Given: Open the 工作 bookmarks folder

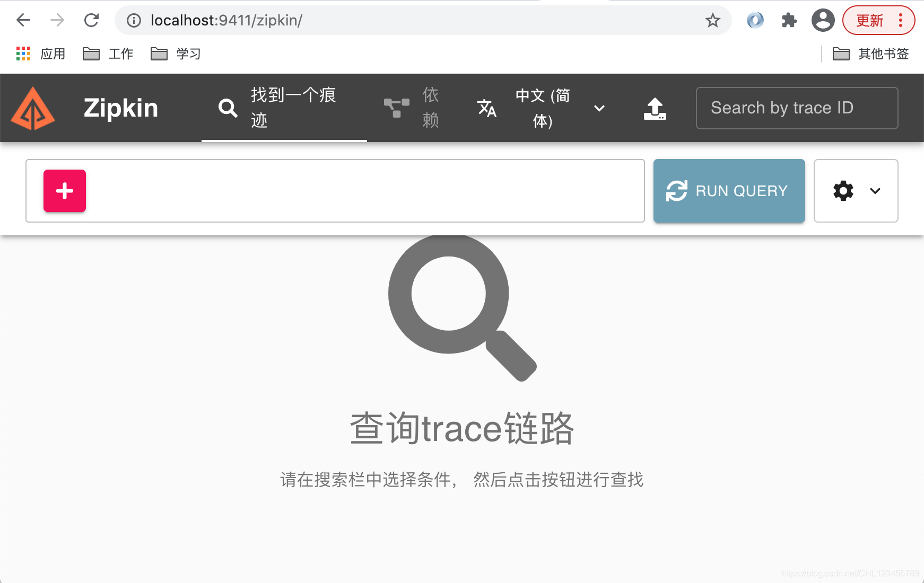Looking at the screenshot, I should [108, 54].
